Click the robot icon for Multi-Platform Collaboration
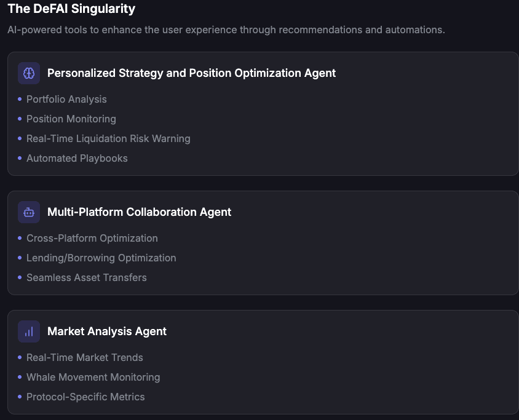The image size is (519, 420). (29, 212)
